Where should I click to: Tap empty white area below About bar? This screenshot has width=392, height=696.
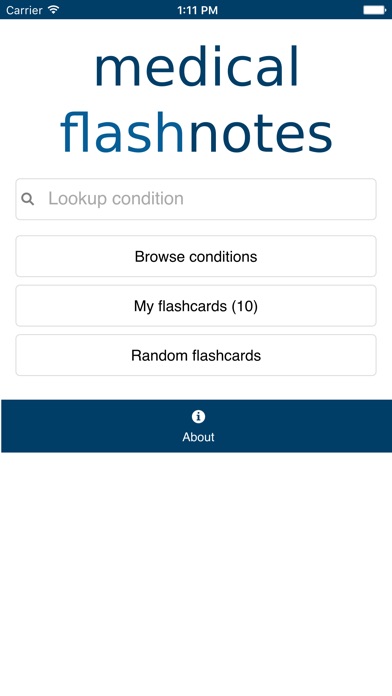pos(196,573)
